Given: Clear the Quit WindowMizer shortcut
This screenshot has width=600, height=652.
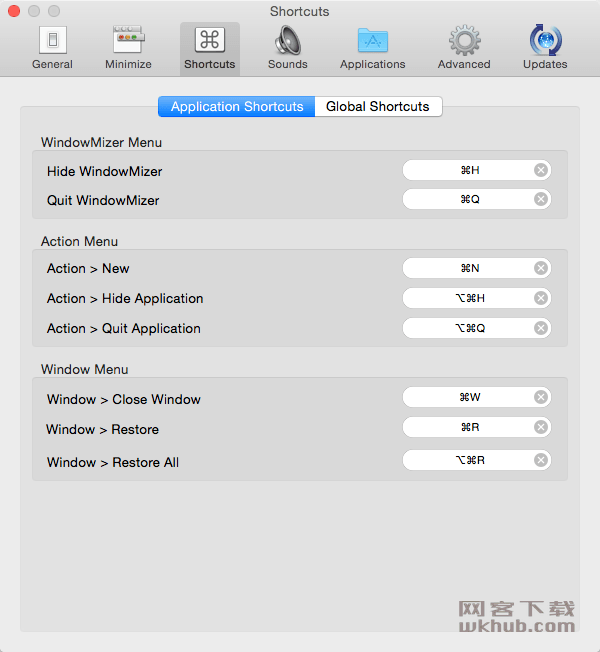Looking at the screenshot, I should coord(541,199).
